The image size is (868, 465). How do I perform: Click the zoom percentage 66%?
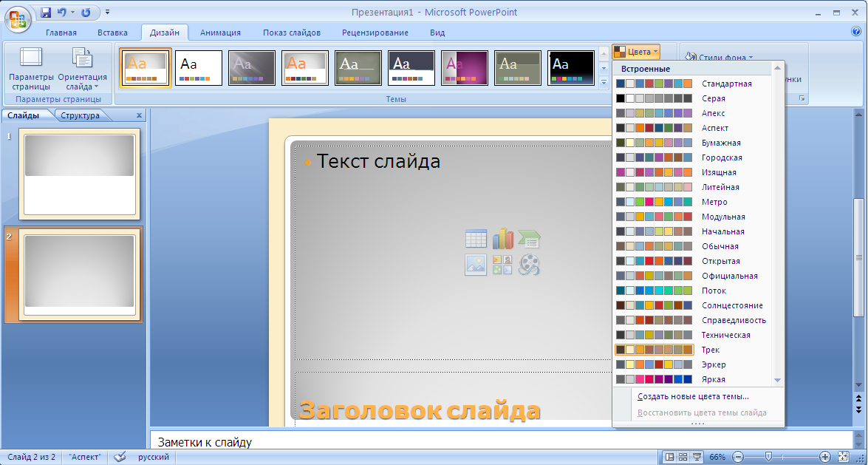pyautogui.click(x=717, y=458)
